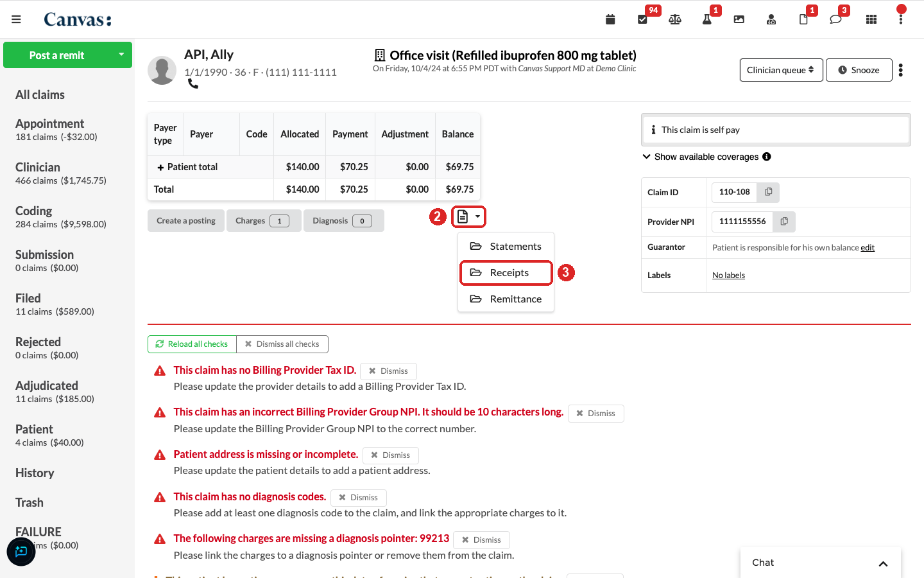The height and width of the screenshot is (578, 924).
Task: Click Reload all checks
Action: tap(192, 344)
